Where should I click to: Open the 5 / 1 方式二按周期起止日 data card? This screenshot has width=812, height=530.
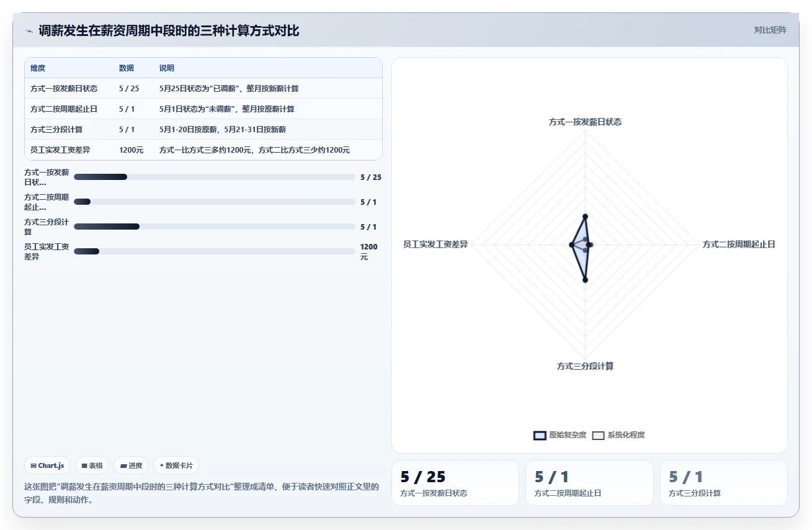(x=589, y=483)
